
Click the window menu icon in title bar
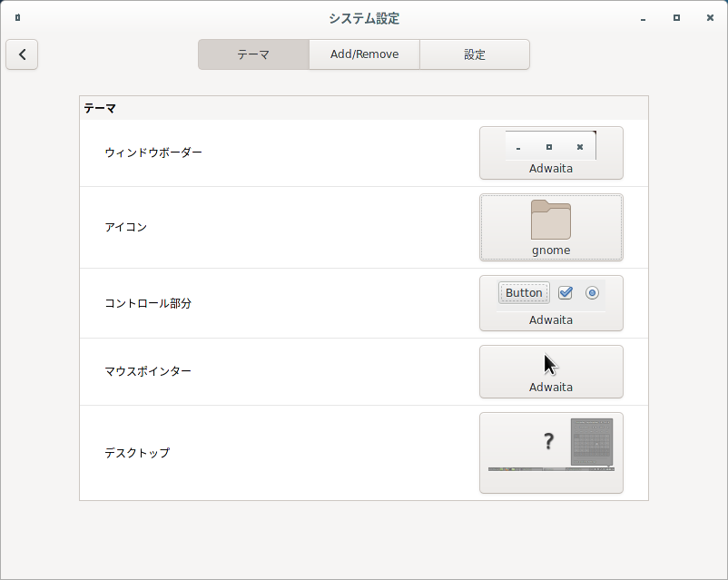coord(17,17)
